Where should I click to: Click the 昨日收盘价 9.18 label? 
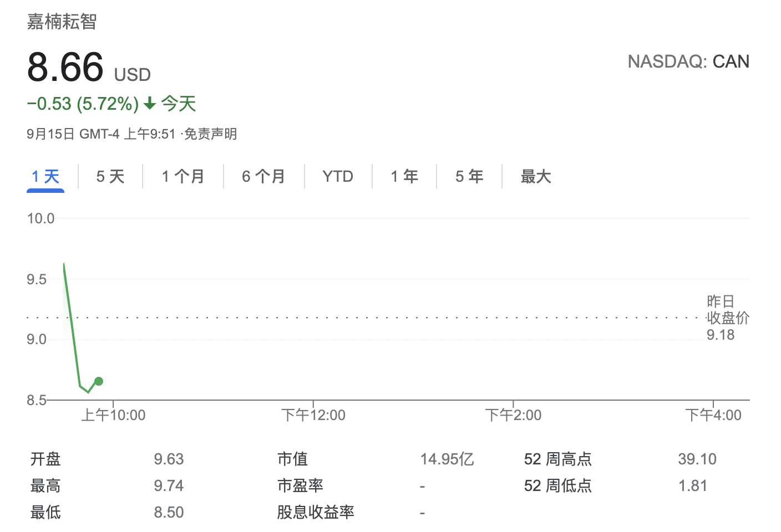727,318
